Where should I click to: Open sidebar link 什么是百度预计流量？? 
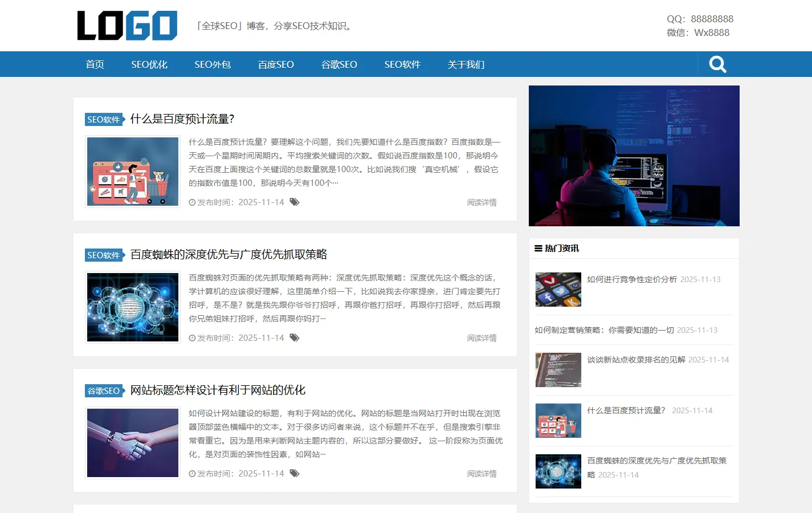[626, 410]
